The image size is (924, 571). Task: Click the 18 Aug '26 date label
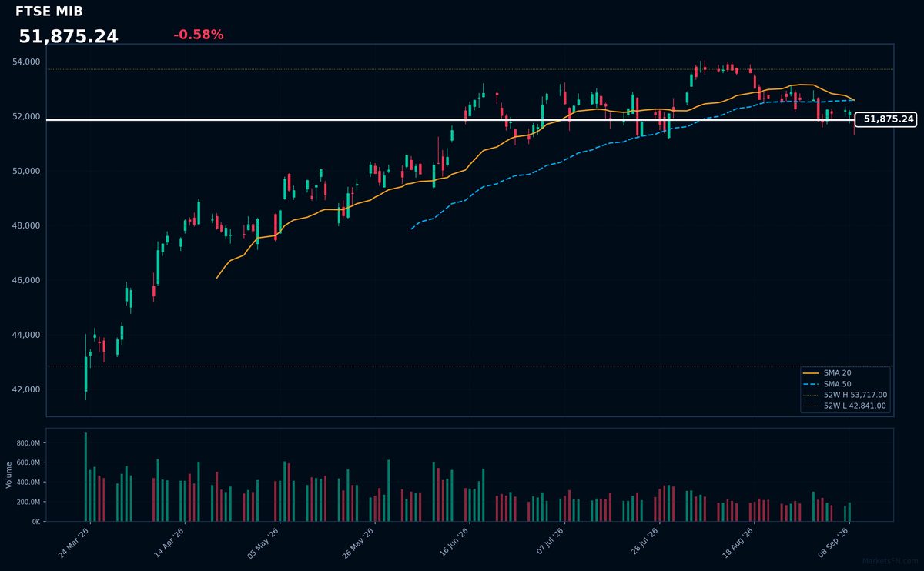pyautogui.click(x=737, y=543)
